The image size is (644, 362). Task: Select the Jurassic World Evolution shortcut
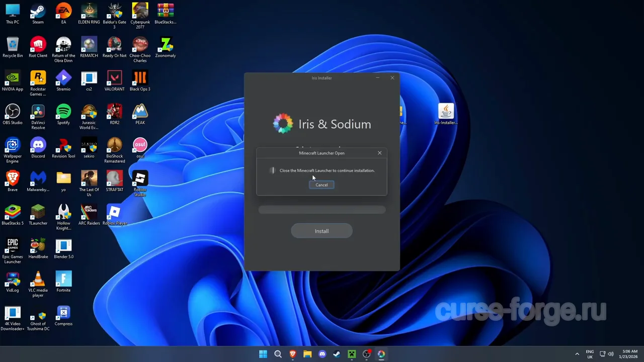89,117
